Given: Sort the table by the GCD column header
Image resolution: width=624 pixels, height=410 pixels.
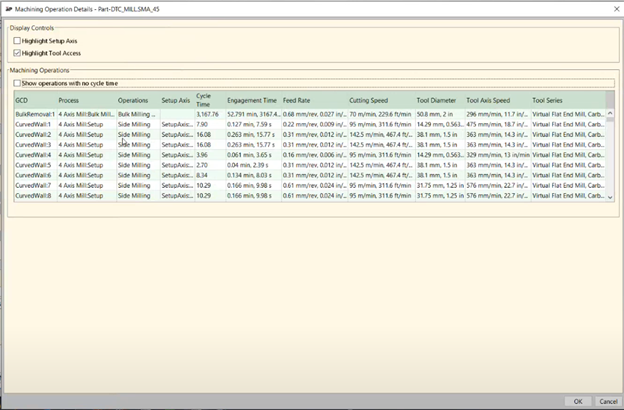Looking at the screenshot, I should (x=22, y=100).
